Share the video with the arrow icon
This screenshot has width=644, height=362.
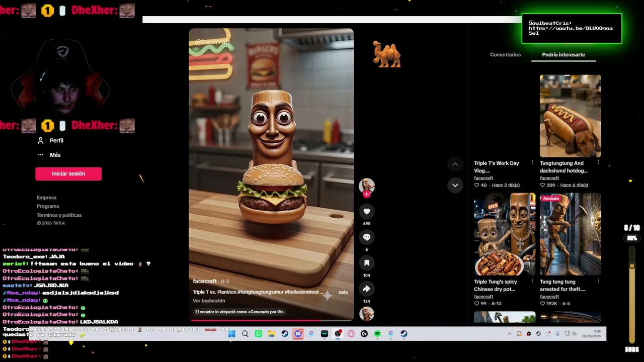(x=367, y=289)
